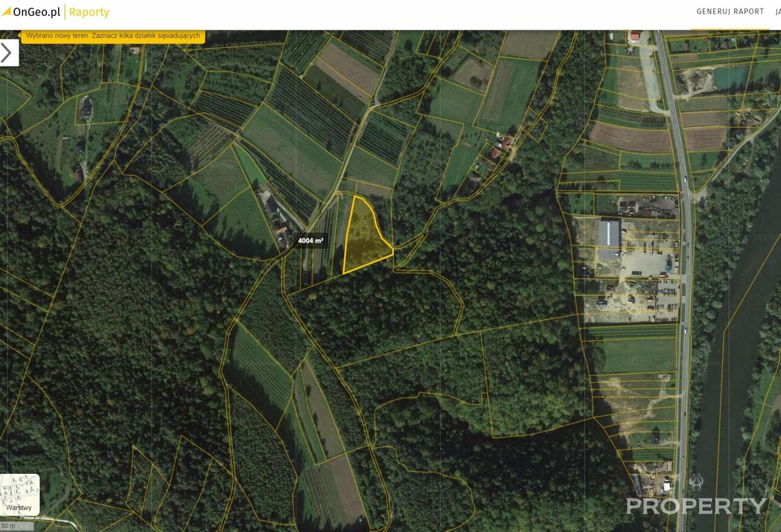Expand the side panel with the chevron arrow
The width and height of the screenshot is (781, 532).
(x=8, y=53)
